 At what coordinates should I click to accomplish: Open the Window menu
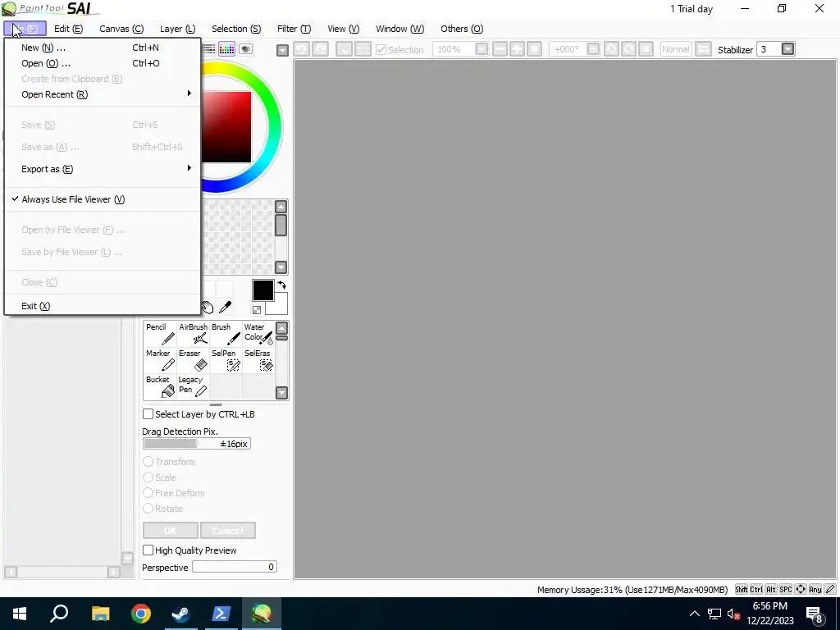tap(399, 29)
